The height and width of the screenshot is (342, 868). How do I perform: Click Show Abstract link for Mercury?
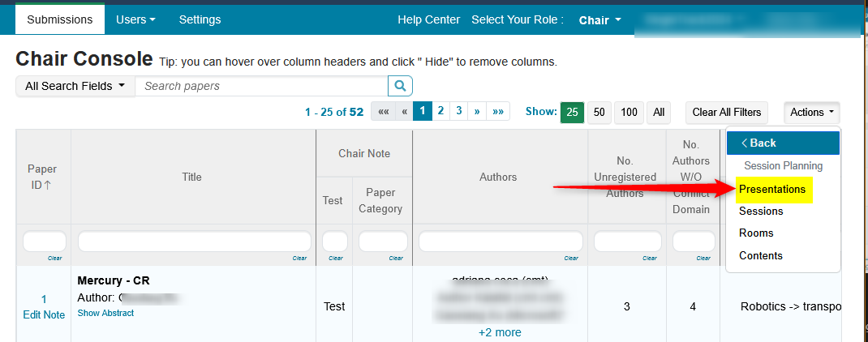point(105,313)
